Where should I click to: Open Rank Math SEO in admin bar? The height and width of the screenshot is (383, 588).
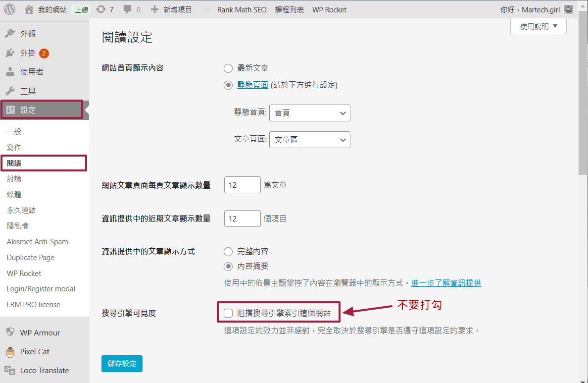242,9
